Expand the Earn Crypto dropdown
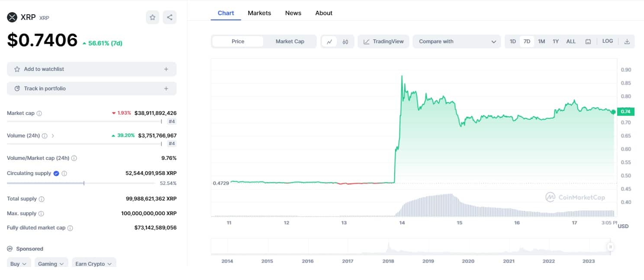This screenshot has height=280, width=644. pos(94,264)
